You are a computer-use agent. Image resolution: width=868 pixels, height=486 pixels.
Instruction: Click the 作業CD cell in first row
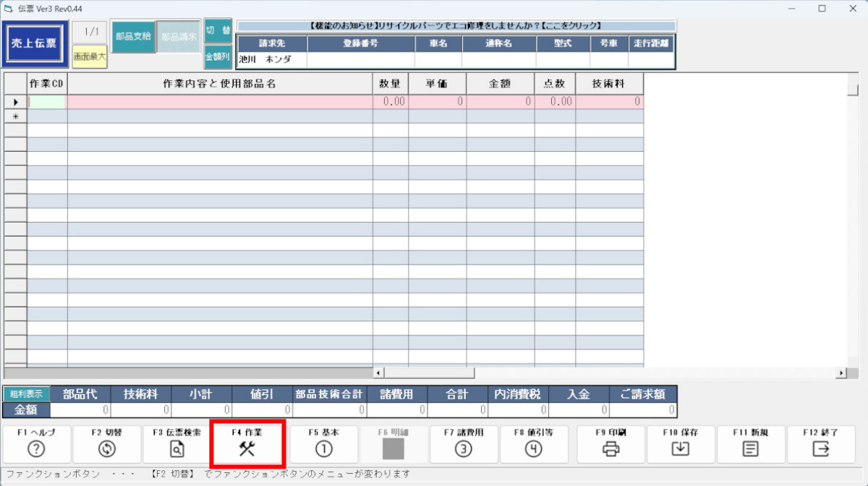tap(47, 102)
